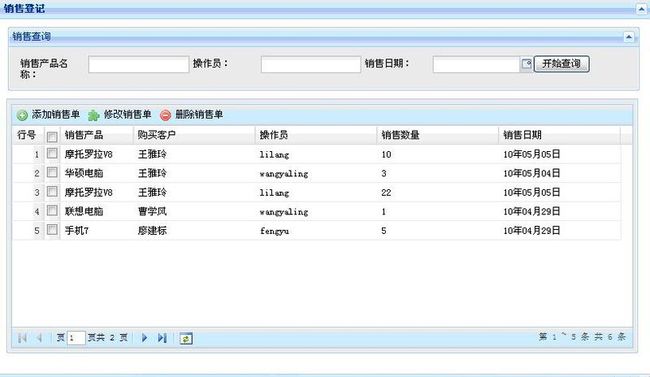Sort by 销售数量 column header
The image size is (650, 377).
[x=437, y=135]
